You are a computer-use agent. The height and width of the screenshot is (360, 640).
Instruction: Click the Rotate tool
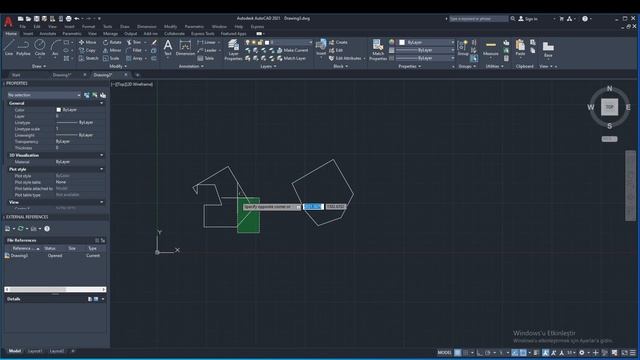112,42
